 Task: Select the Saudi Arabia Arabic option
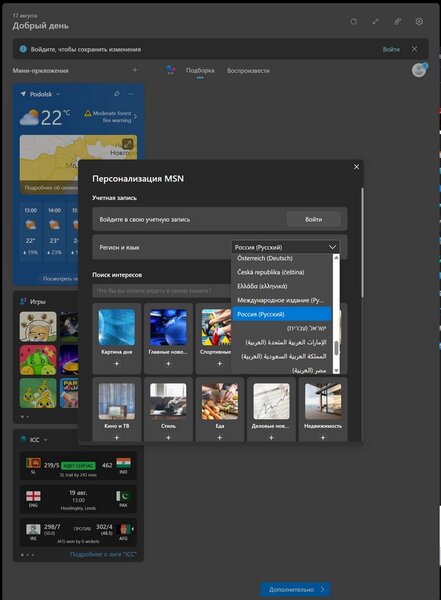point(282,356)
